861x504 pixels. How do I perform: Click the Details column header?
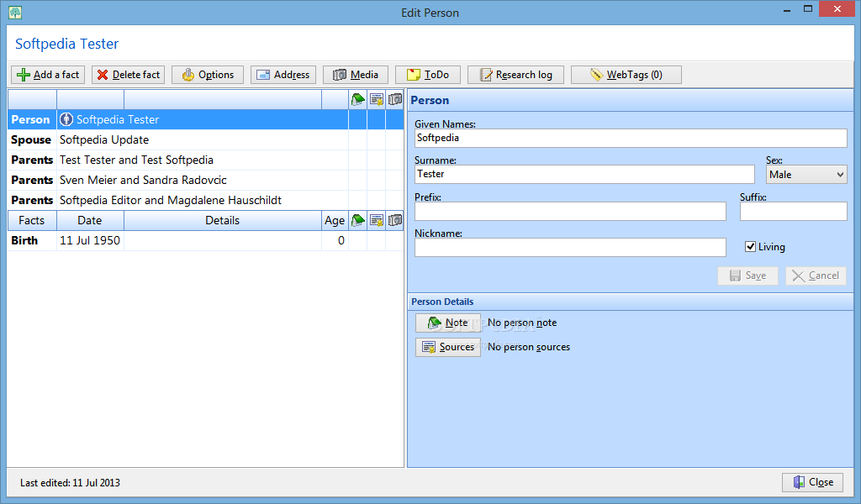pyautogui.click(x=222, y=220)
